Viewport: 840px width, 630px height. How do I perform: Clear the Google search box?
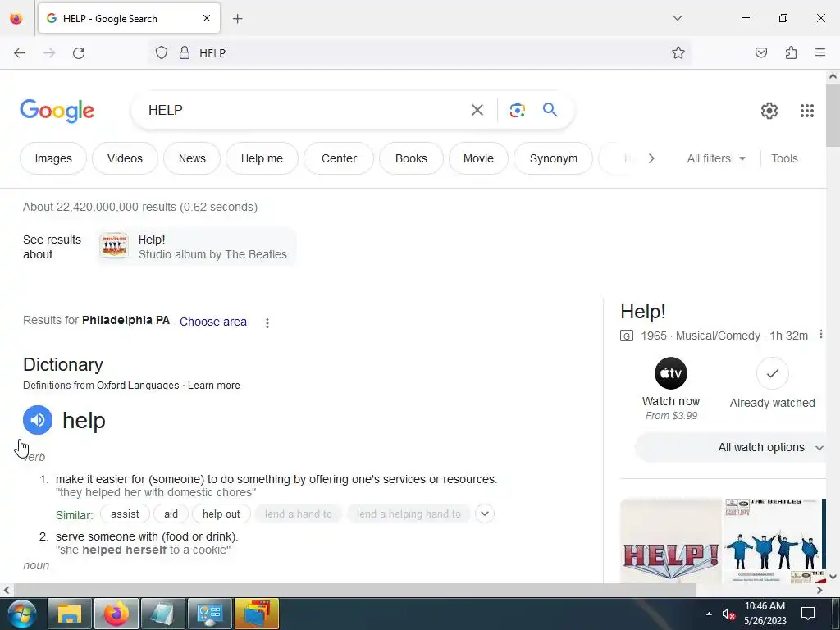pos(477,110)
